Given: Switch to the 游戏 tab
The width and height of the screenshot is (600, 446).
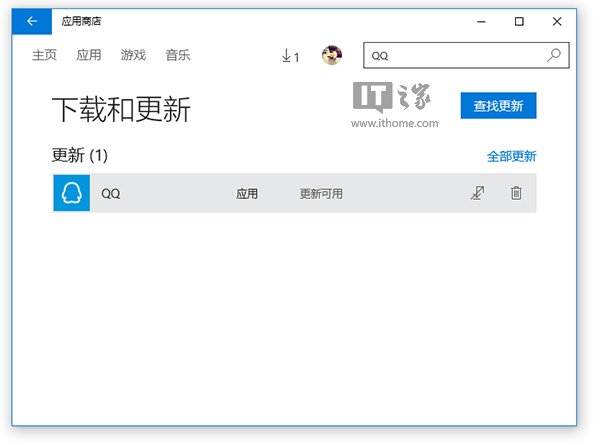Looking at the screenshot, I should pos(133,55).
